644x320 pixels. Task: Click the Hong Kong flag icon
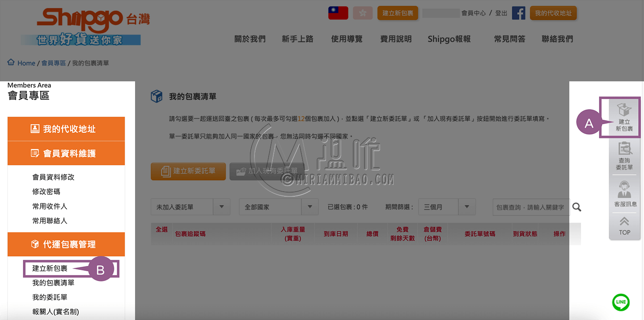click(363, 13)
